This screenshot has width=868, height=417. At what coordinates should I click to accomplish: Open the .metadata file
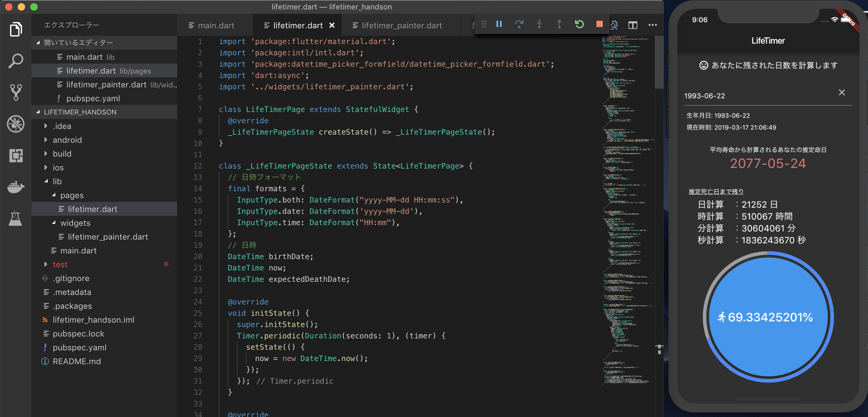pyautogui.click(x=104, y=292)
